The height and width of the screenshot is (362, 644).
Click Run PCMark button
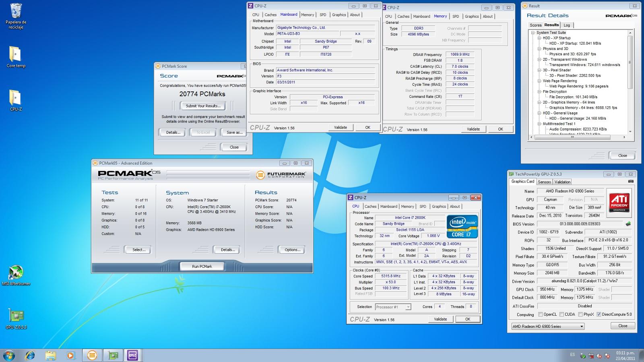[x=202, y=266]
